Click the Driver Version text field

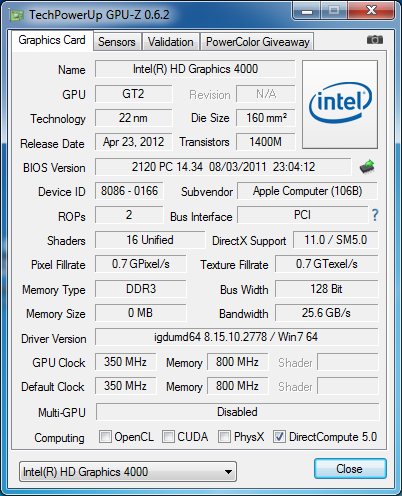[236, 337]
